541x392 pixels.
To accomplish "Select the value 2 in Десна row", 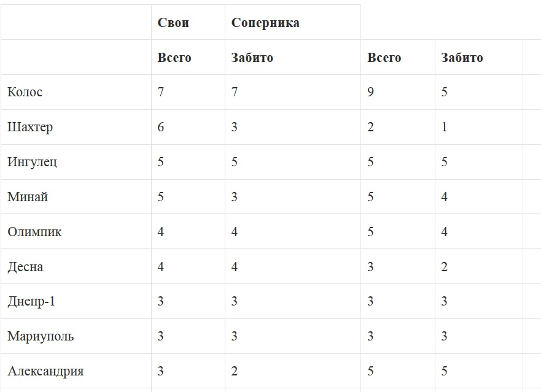I will pos(444,267).
